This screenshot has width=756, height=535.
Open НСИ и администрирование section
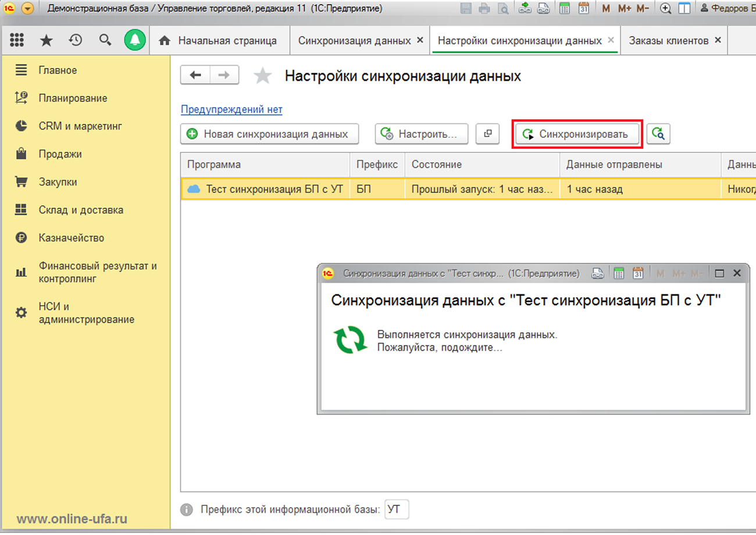coord(86,313)
